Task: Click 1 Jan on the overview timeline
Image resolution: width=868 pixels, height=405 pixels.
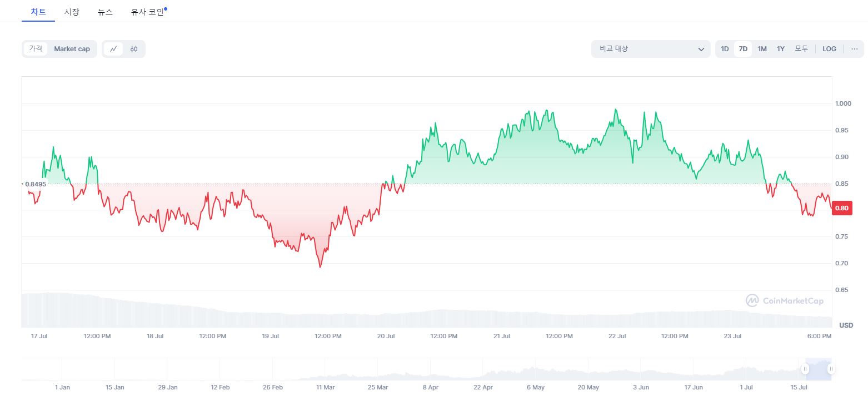Action: coord(62,387)
